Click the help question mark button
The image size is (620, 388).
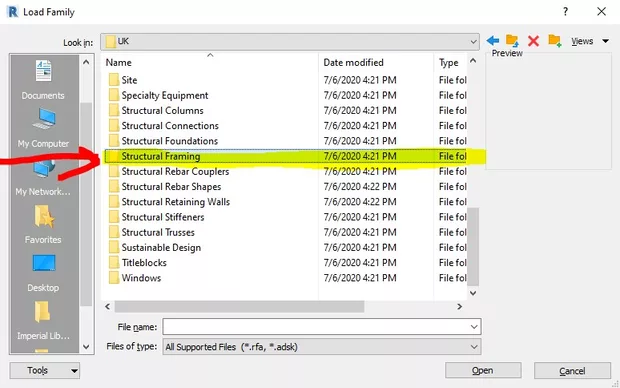(x=565, y=11)
